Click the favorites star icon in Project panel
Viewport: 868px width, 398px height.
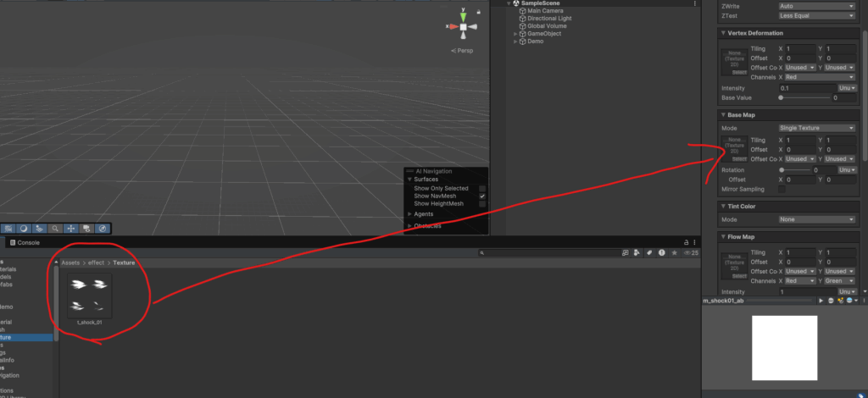click(673, 252)
